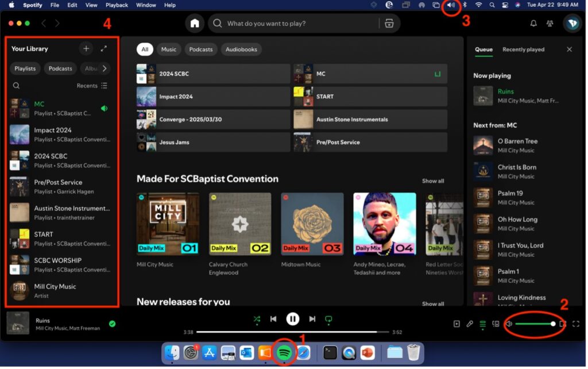Viewport: 588px width, 369px height.
Task: Select the Queue tab
Action: click(x=483, y=49)
